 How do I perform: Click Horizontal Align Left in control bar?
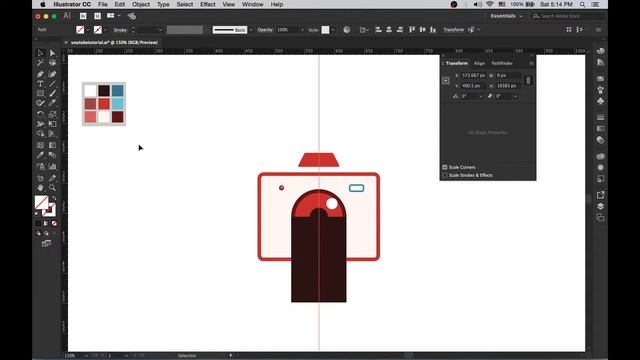point(378,29)
